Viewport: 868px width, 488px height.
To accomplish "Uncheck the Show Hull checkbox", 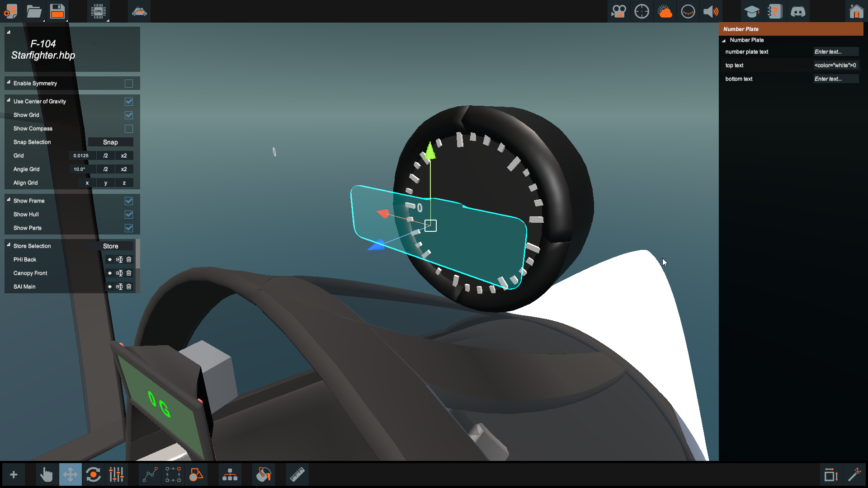I will (x=129, y=215).
